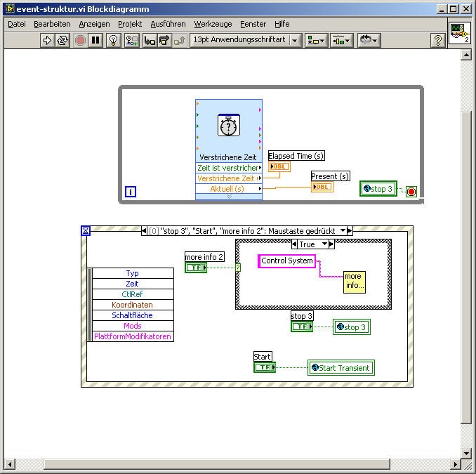Click the Control System string constant
This screenshot has height=474, width=476.
[287, 261]
